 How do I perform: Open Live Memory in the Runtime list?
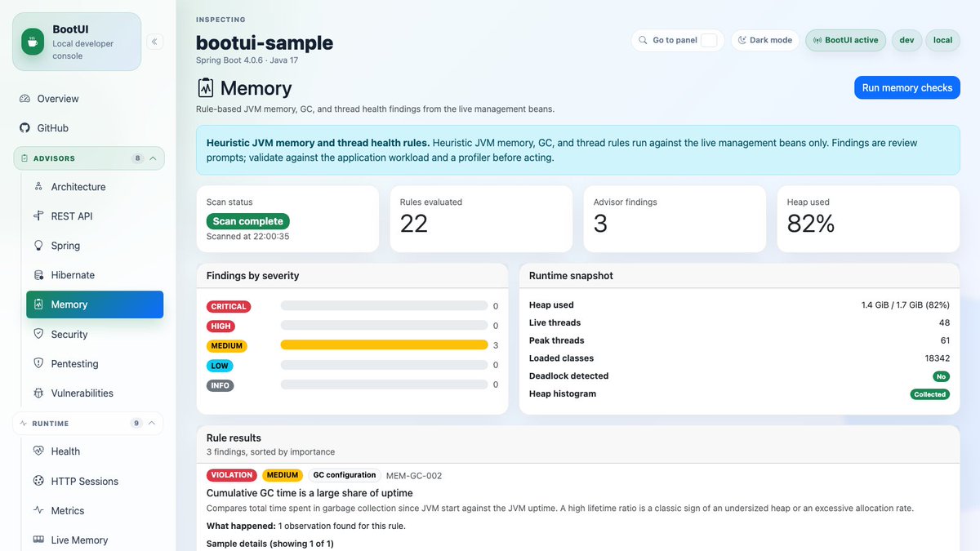pyautogui.click(x=95, y=540)
